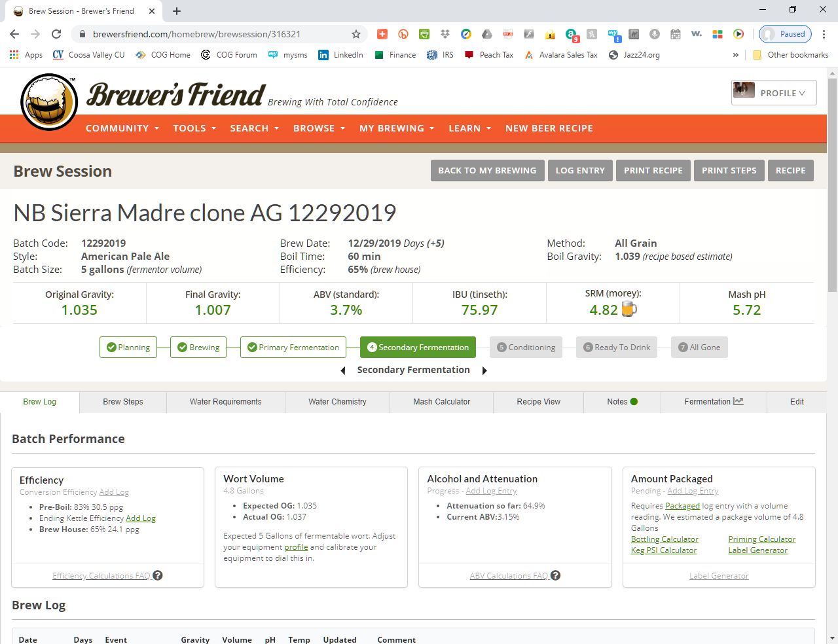838x644 pixels.
Task: Expand the Search dropdown menu
Action: pyautogui.click(x=255, y=128)
